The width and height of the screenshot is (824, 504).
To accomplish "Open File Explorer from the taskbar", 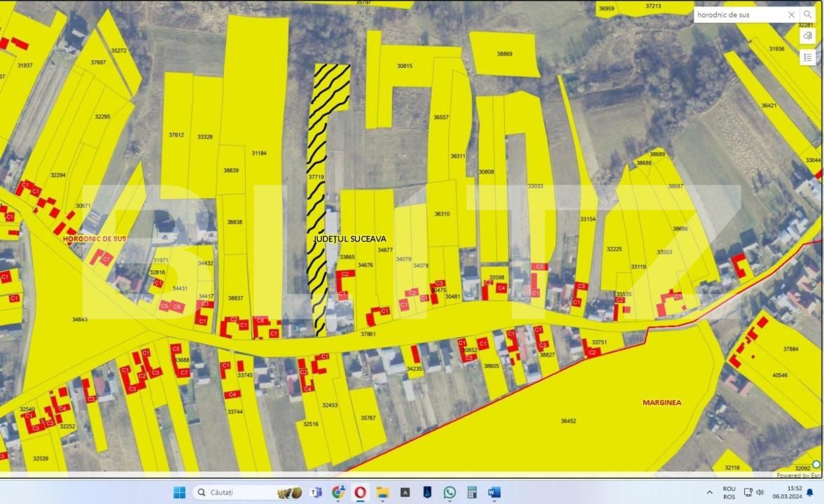I will [x=382, y=492].
